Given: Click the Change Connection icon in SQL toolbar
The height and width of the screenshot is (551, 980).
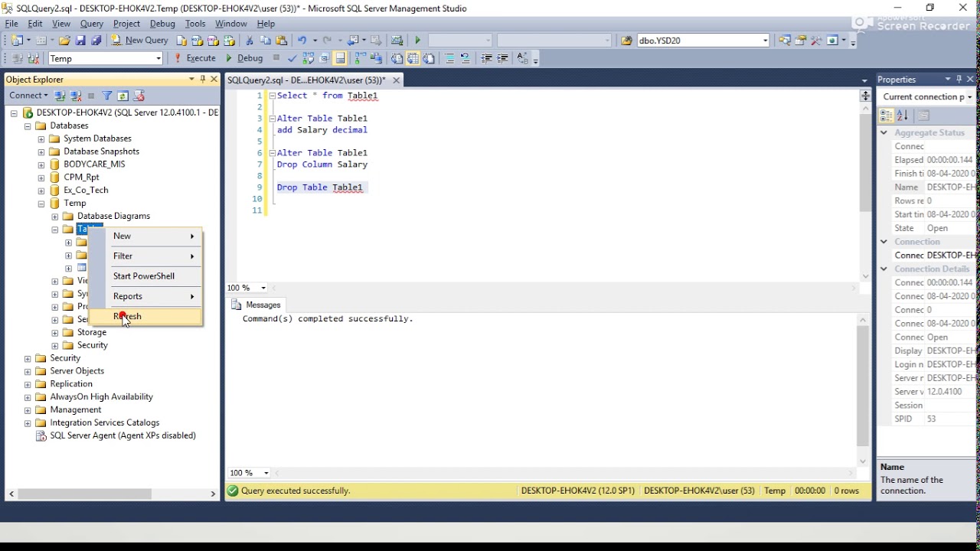Looking at the screenshot, I should (x=34, y=58).
